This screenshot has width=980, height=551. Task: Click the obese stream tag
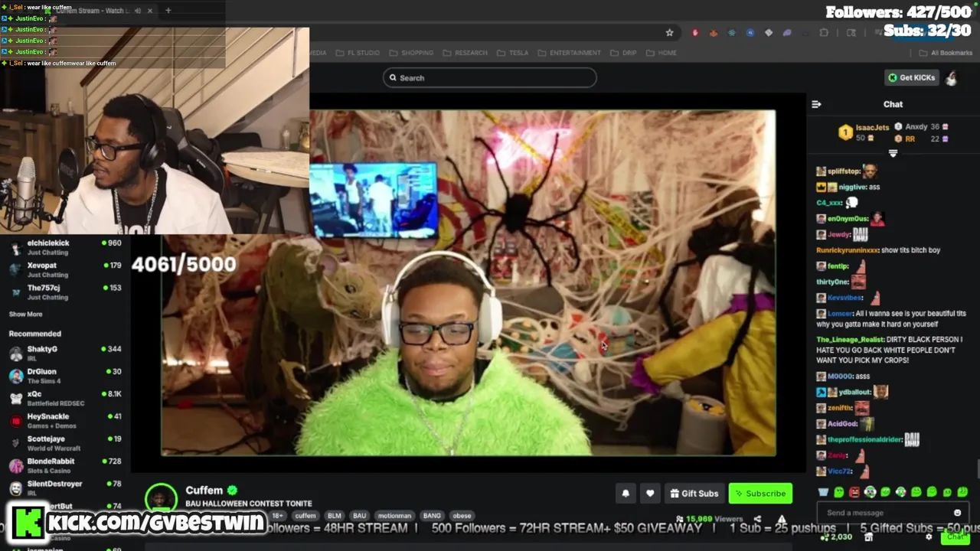(462, 516)
